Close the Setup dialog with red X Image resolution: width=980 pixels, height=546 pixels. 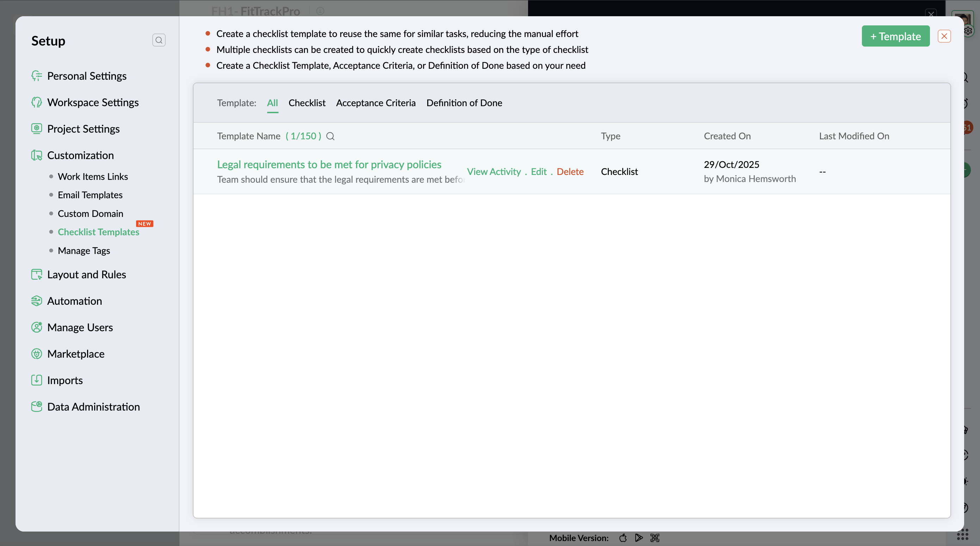[x=944, y=36]
